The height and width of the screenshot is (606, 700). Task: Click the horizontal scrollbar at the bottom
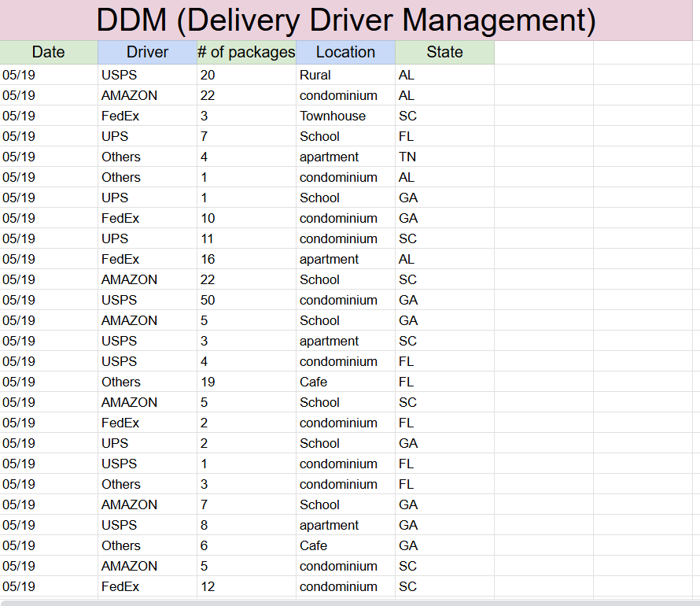(350, 603)
